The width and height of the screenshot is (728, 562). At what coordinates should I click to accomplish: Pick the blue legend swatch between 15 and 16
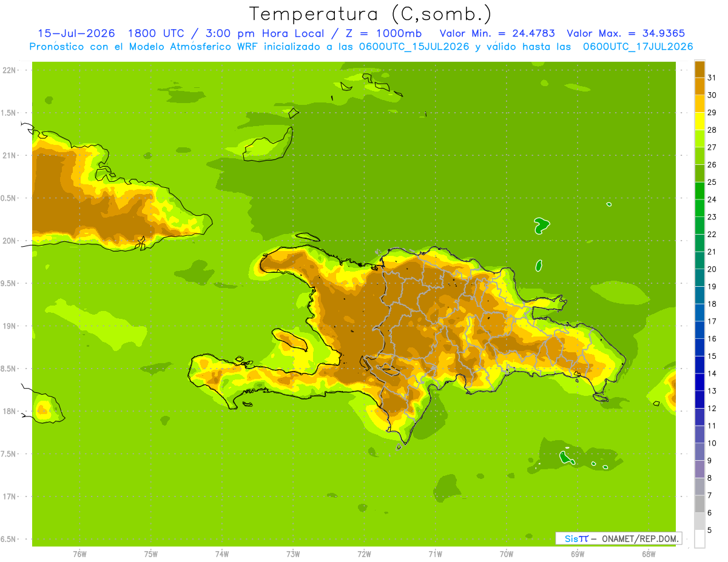(699, 347)
